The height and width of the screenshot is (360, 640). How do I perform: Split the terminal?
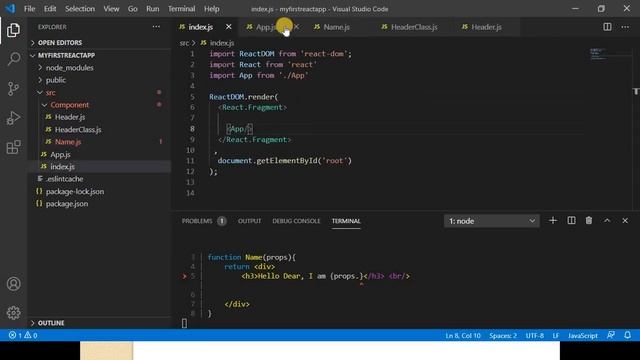pyautogui.click(x=571, y=221)
